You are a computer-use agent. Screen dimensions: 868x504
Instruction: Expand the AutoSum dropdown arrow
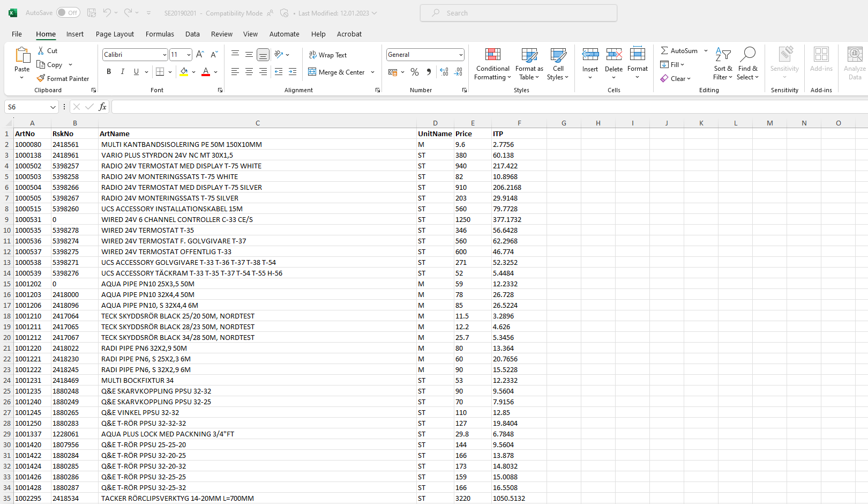[x=706, y=50]
